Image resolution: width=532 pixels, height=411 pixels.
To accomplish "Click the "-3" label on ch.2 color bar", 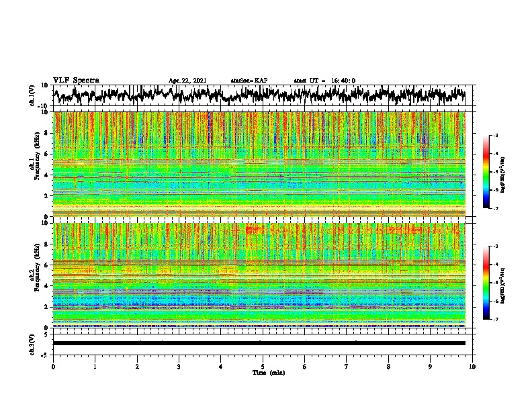I will point(495,246).
